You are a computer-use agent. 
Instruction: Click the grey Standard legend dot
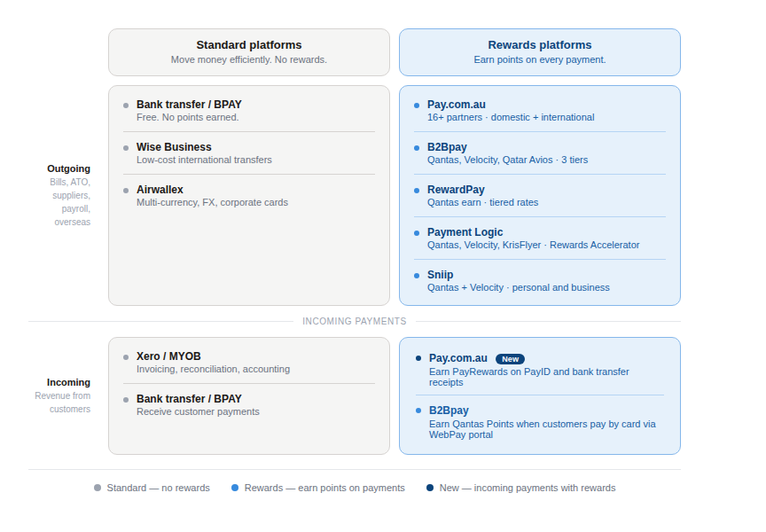98,488
